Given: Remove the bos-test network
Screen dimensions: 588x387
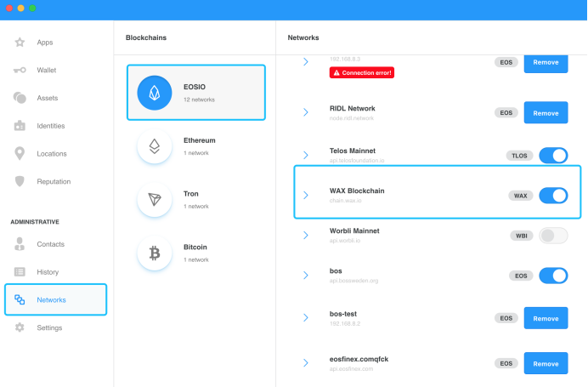Looking at the screenshot, I should 546,318.
